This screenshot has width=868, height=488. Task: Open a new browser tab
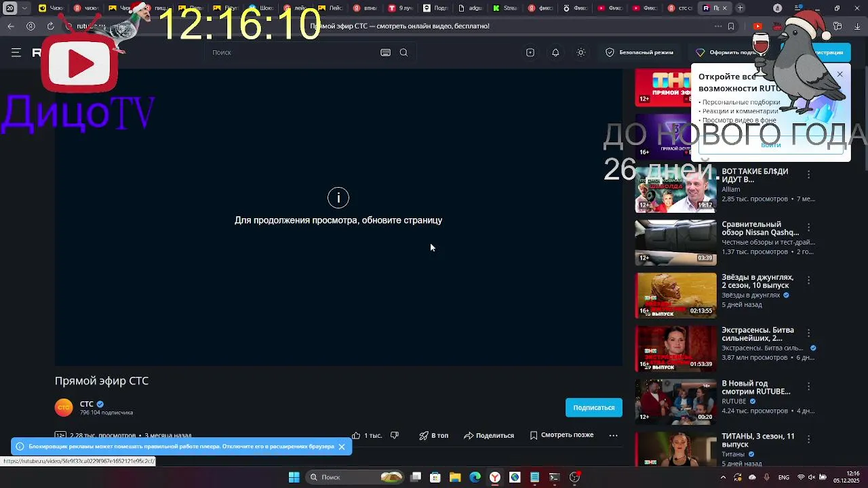coord(741,8)
